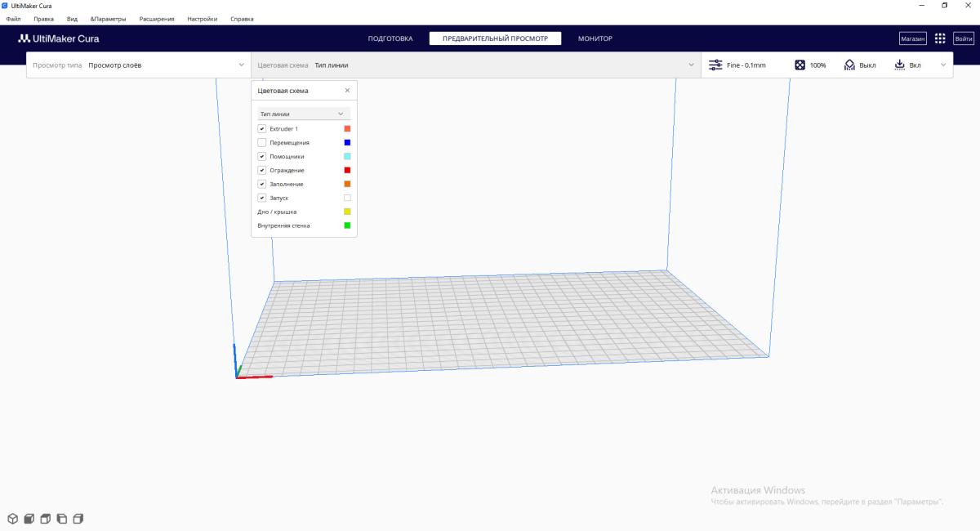Open the application grid switcher icon
Screen dimensions: 980x531
coord(940,38)
